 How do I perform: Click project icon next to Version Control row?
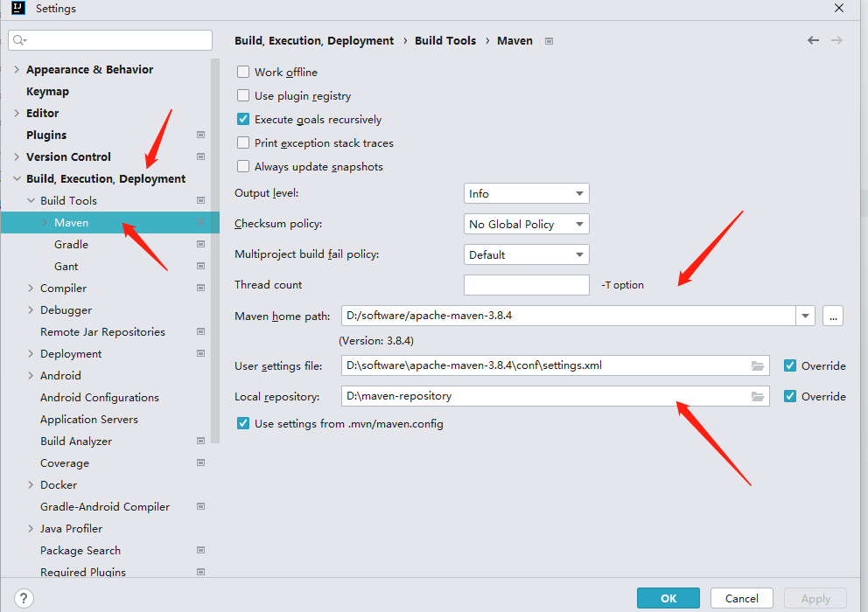[201, 156]
